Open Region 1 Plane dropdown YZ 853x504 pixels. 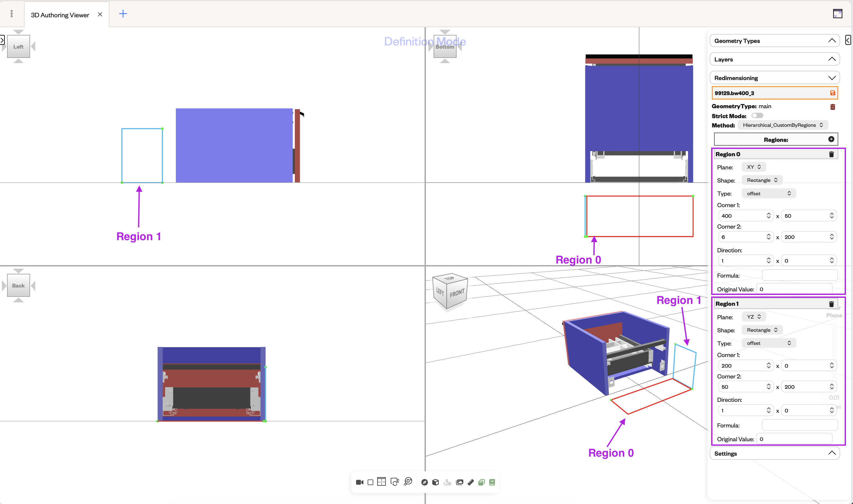pyautogui.click(x=753, y=317)
